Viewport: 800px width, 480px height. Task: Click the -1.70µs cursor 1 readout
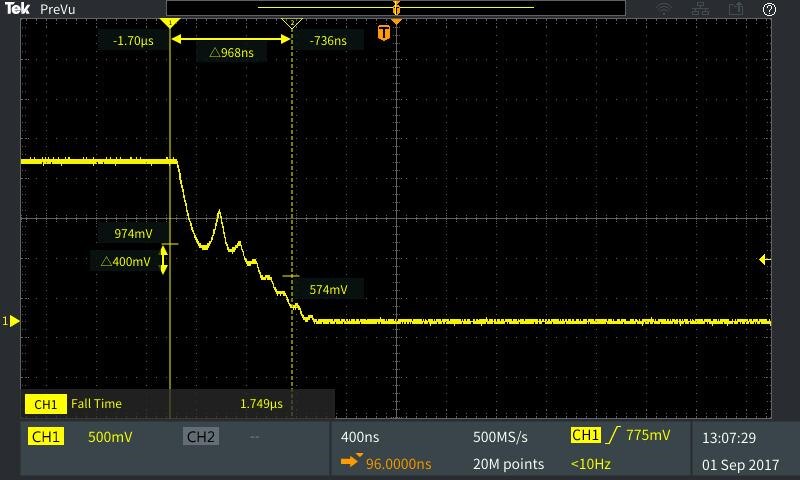pos(133,41)
